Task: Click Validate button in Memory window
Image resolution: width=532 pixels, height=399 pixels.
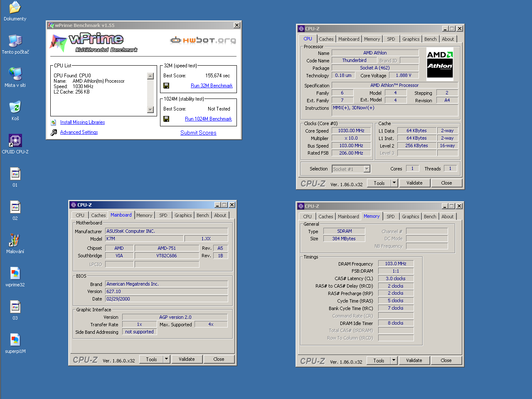Action: [x=414, y=360]
